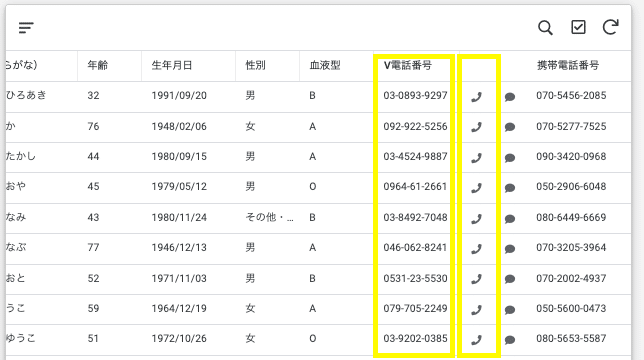The image size is (644, 360).
Task: Click birthdate 1980/09/15
Action: click(x=179, y=156)
